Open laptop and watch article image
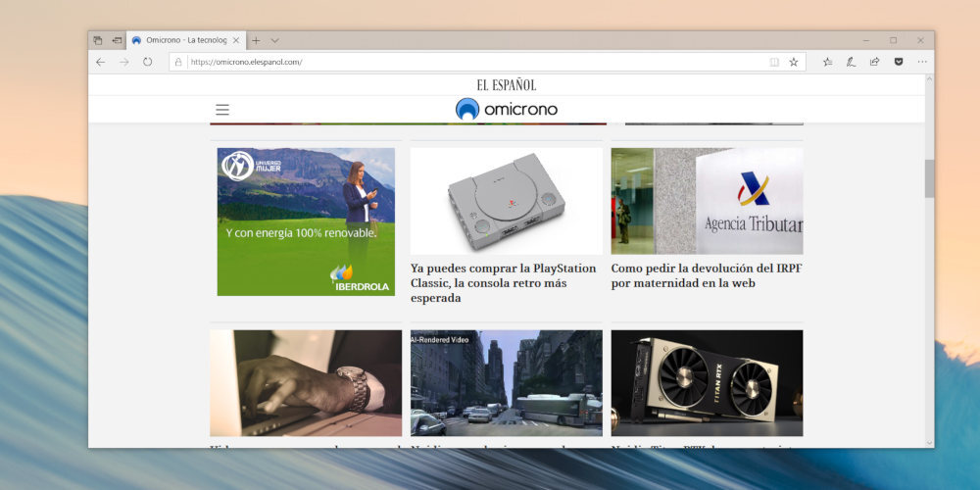 point(306,383)
